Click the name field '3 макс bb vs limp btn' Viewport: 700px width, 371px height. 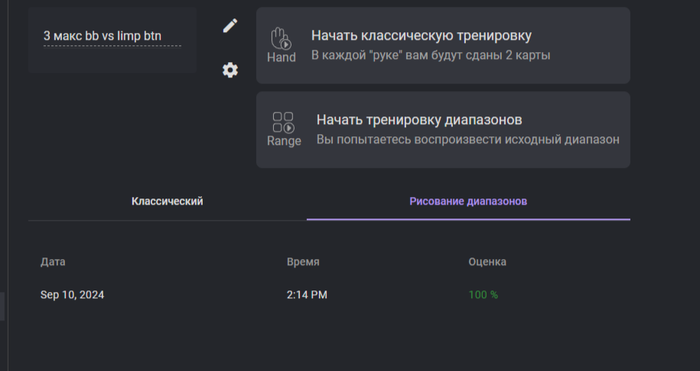pyautogui.click(x=112, y=36)
